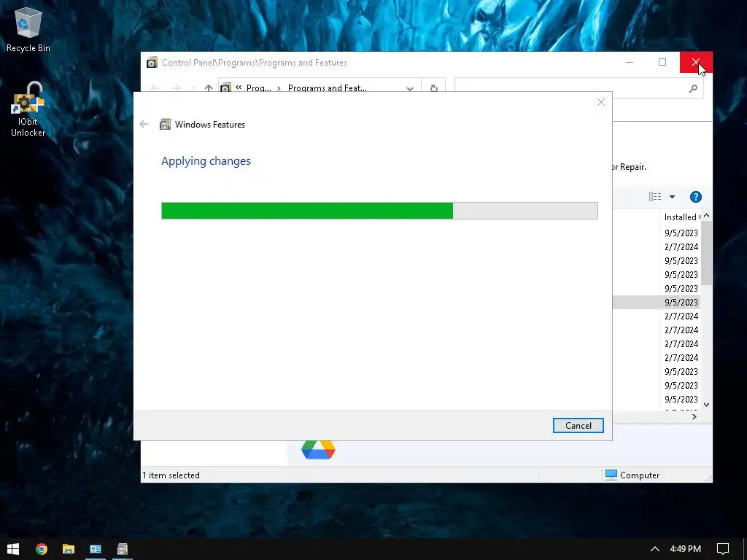
Task: Expand the breadcrumb overflow chevrons
Action: pos(239,87)
